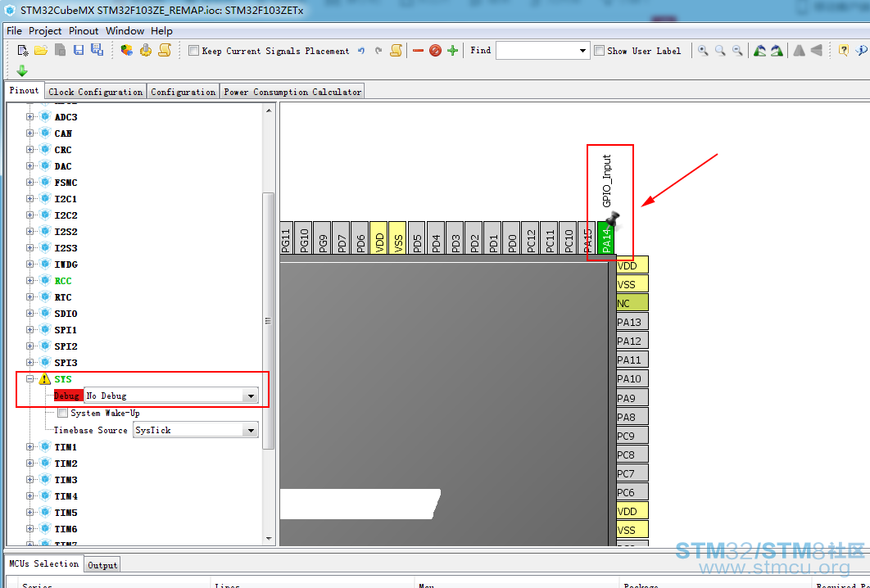Toggle Keep Current Signals Placement checkbox
Viewport: 870px width, 588px height.
(193, 51)
